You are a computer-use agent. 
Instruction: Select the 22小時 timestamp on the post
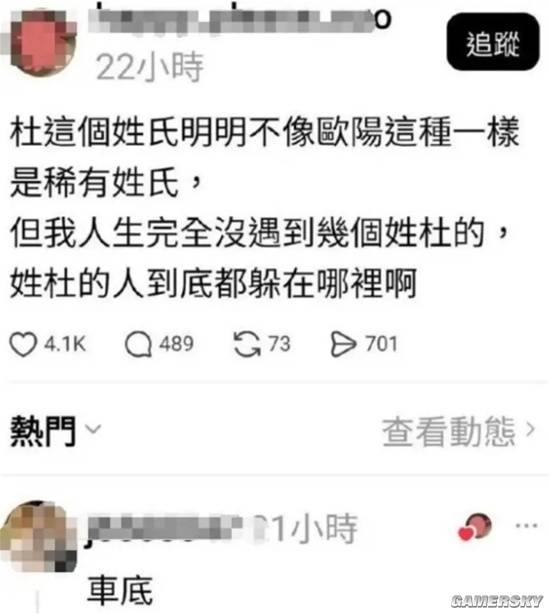coord(150,67)
